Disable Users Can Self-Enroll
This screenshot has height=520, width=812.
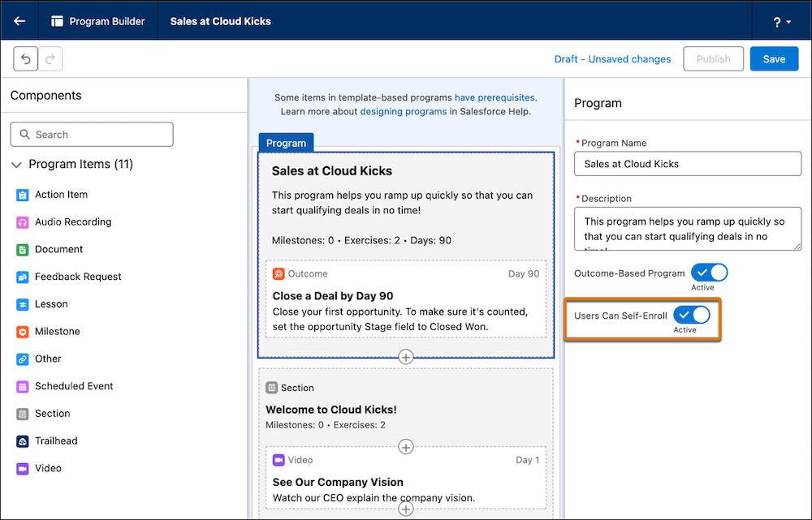click(x=691, y=316)
